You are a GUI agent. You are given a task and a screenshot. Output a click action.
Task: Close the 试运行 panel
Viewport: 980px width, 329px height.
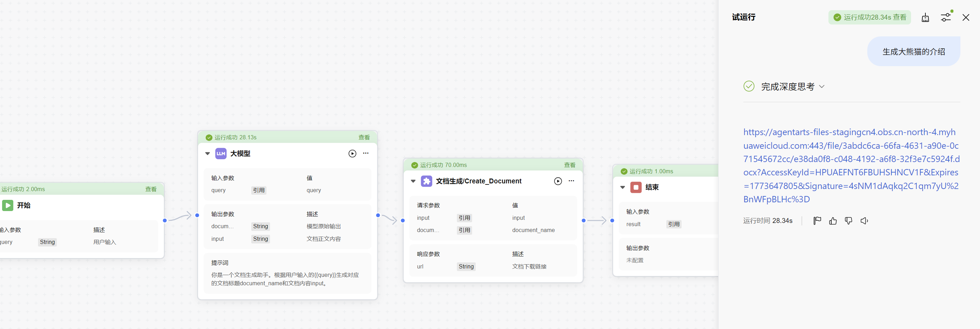click(x=966, y=17)
